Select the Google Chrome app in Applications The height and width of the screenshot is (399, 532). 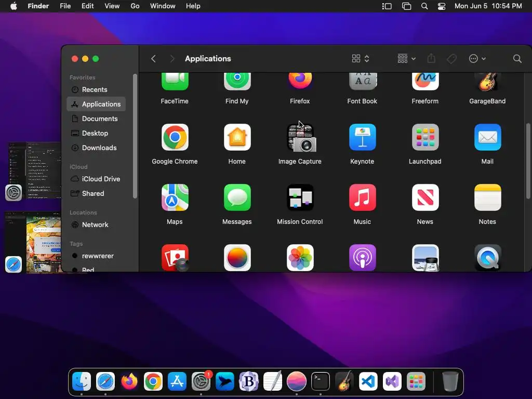click(x=175, y=137)
